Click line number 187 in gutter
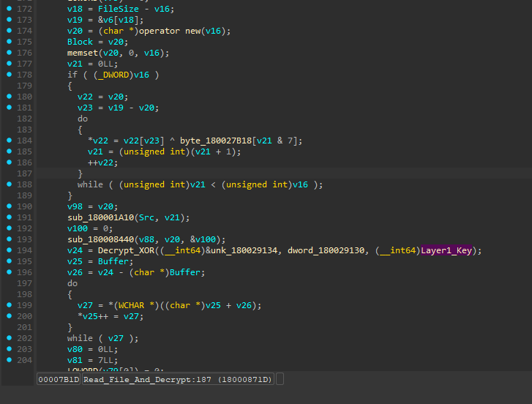 click(24, 173)
